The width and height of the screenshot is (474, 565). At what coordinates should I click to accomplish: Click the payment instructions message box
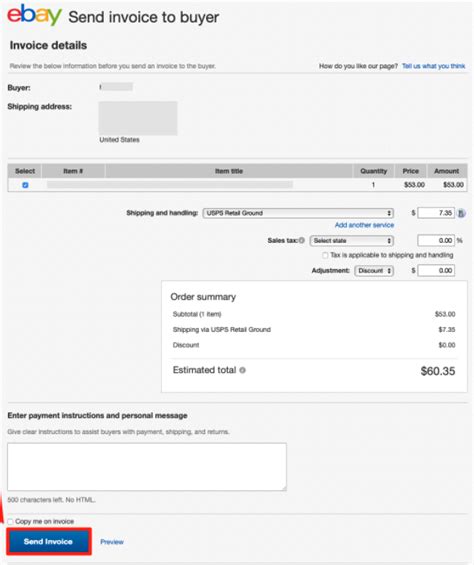[147, 467]
